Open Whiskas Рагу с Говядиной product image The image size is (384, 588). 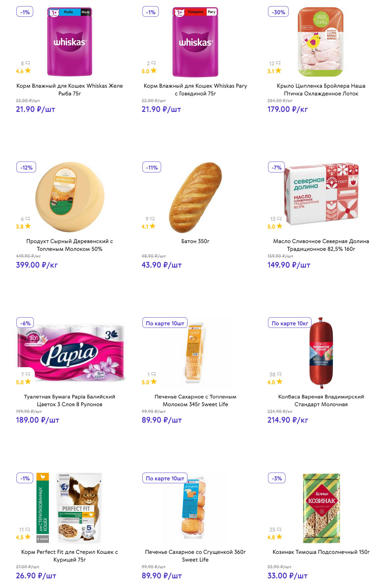click(195, 42)
